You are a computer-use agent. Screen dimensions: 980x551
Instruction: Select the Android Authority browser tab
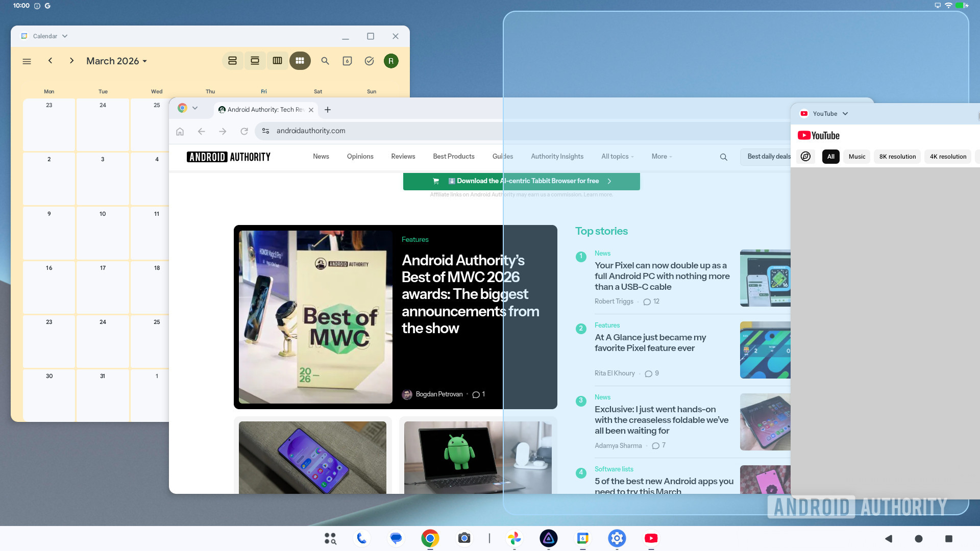pos(262,109)
